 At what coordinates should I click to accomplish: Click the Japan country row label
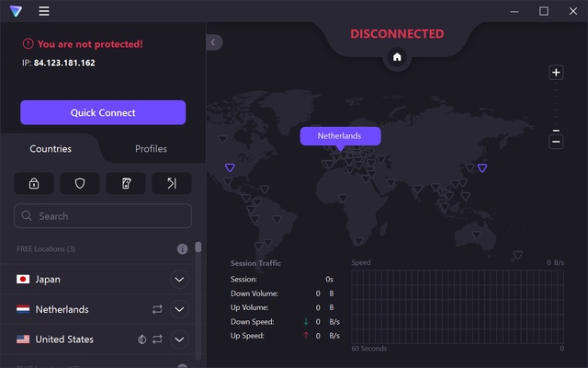48,280
